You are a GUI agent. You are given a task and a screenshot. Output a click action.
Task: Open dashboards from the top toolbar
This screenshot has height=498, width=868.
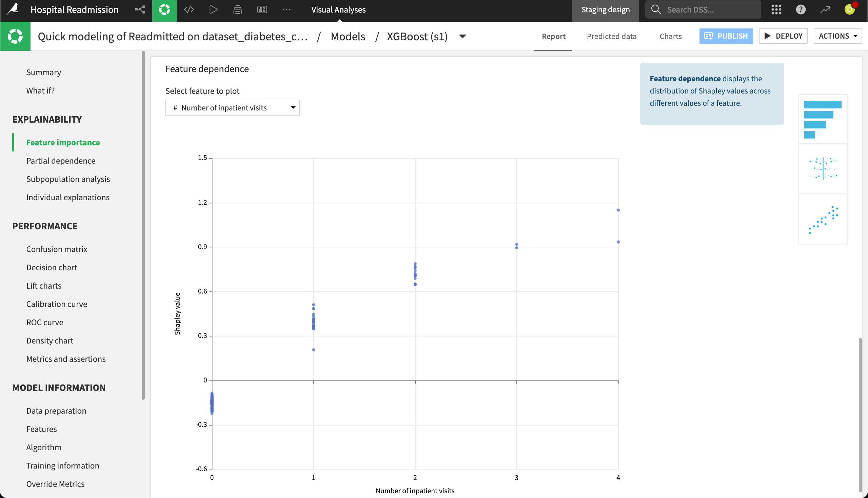click(x=262, y=9)
